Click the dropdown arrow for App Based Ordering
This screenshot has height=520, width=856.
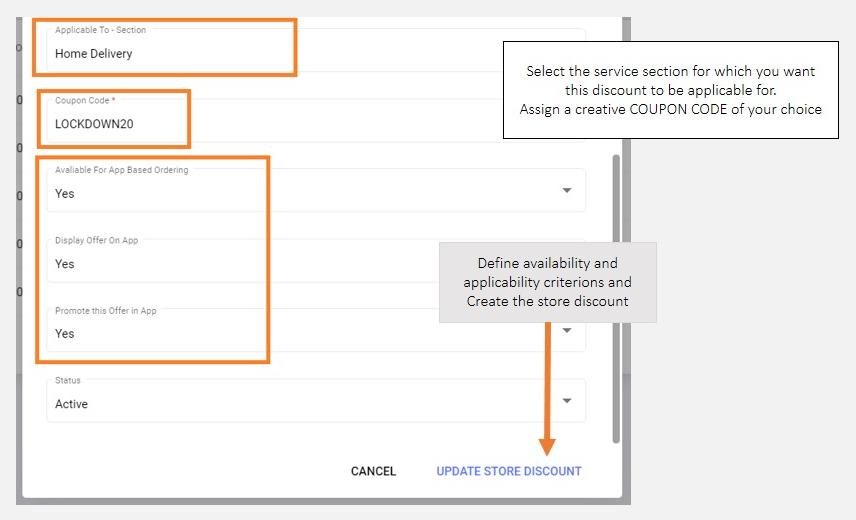(566, 190)
